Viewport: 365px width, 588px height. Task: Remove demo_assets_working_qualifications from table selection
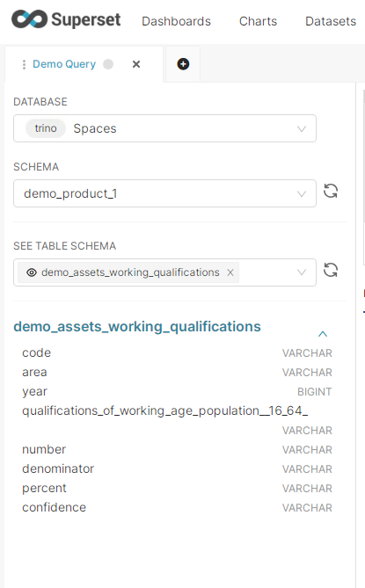pyautogui.click(x=230, y=272)
